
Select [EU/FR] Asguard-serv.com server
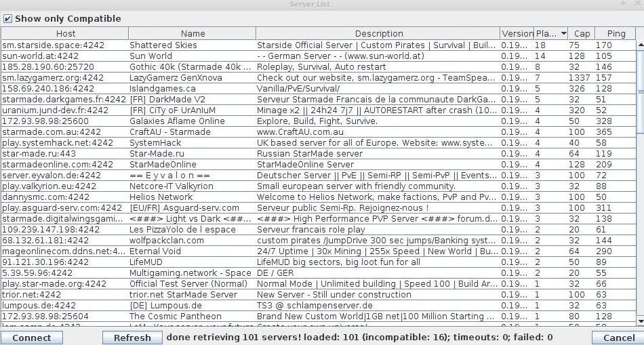pos(184,208)
